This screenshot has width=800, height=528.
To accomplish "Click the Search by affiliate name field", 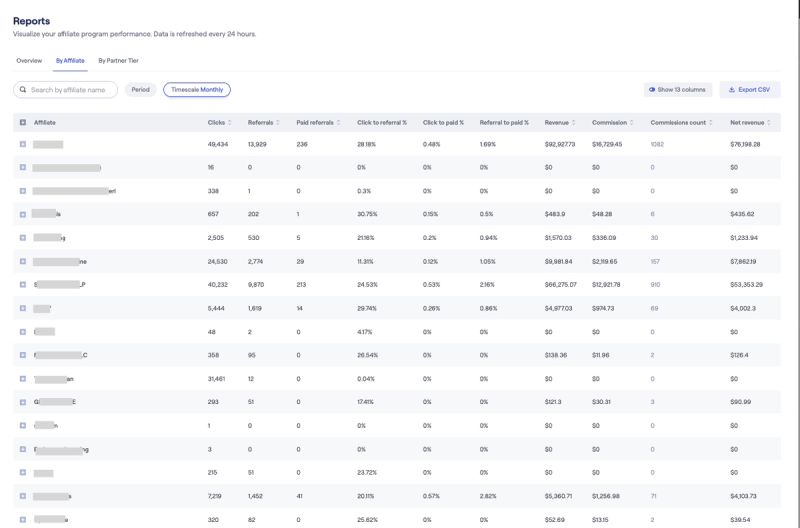I will pyautogui.click(x=65, y=90).
